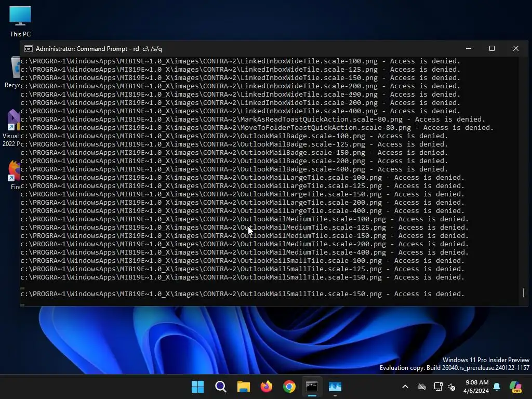Select the Recycle Bin desktop icon
The image size is (532, 399).
(x=12, y=72)
